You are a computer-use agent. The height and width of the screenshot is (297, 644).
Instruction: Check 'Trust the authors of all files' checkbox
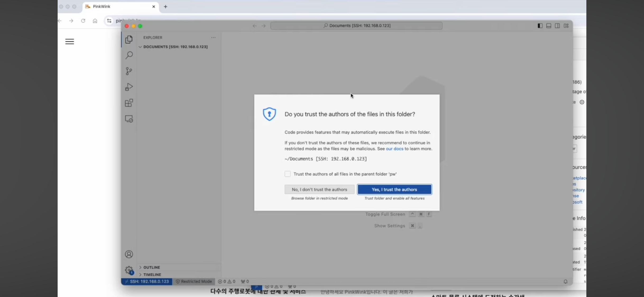tap(287, 174)
